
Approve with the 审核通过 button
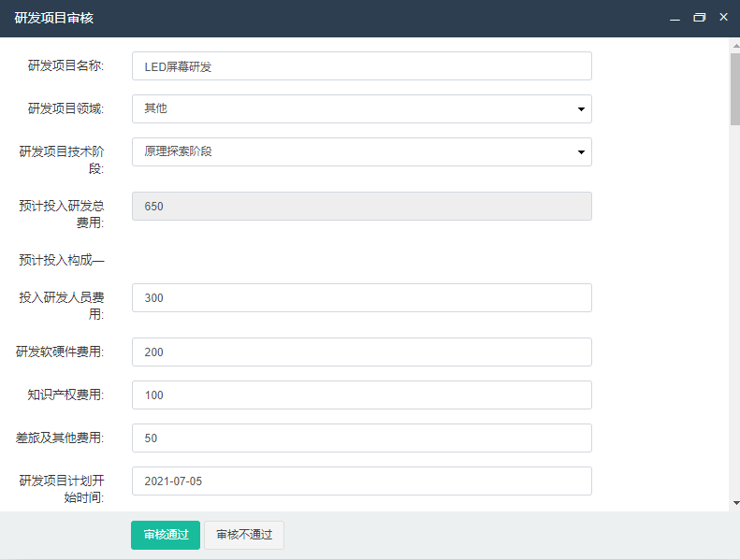(x=166, y=535)
